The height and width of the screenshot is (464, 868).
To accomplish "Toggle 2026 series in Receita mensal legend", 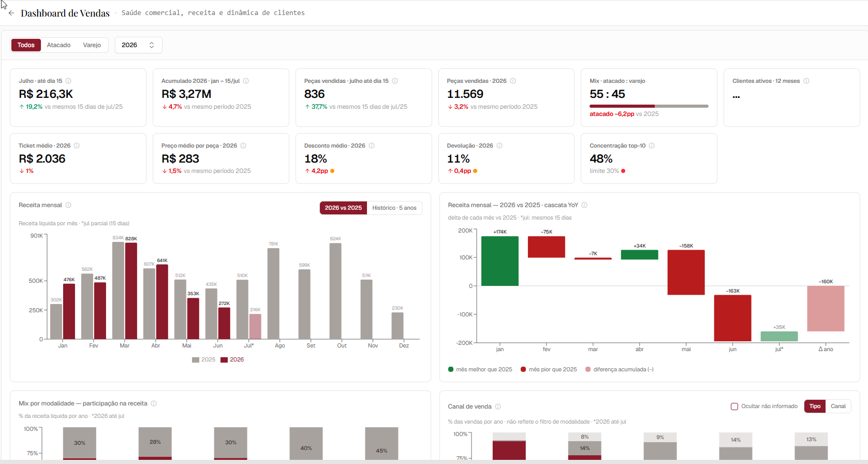I will [x=232, y=359].
